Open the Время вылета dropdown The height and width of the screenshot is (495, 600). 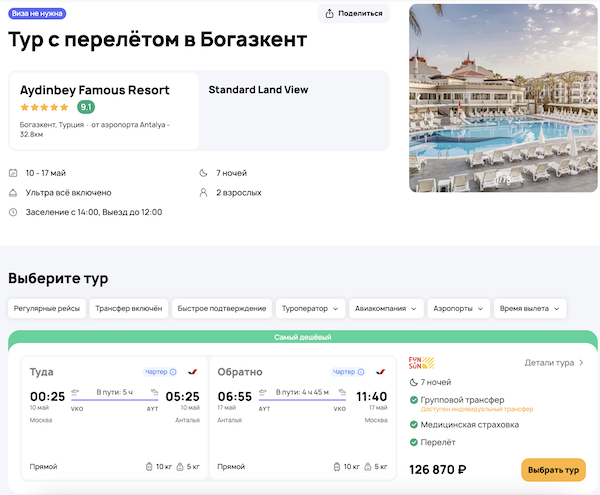coord(530,308)
